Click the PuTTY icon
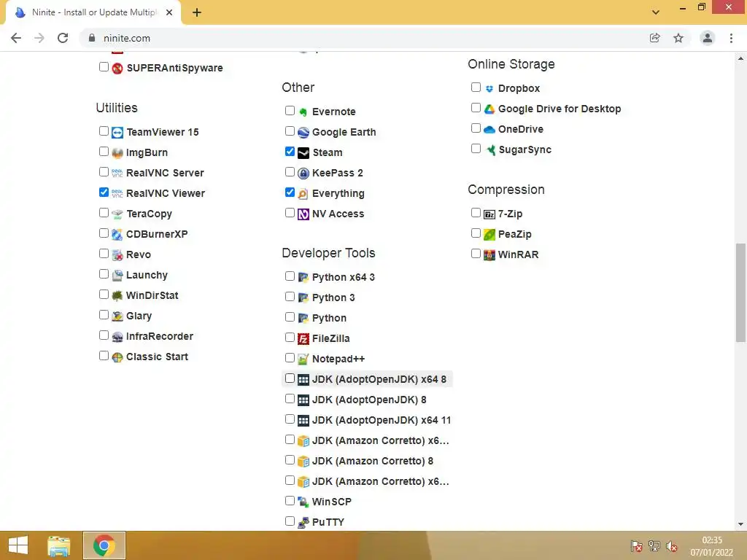This screenshot has height=560, width=747. point(303,522)
